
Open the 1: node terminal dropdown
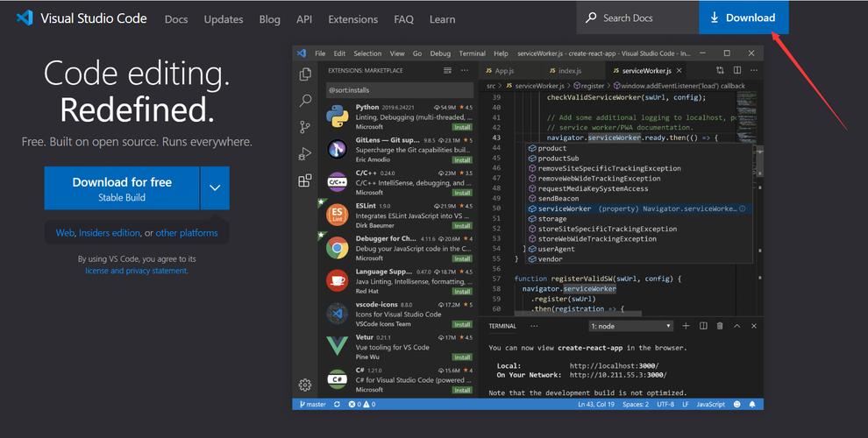630,326
